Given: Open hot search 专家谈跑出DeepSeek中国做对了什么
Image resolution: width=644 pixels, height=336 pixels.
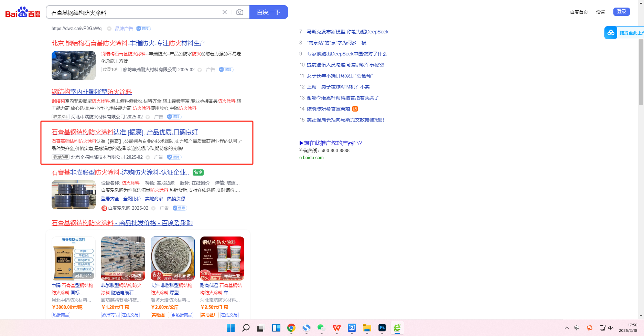Looking at the screenshot, I should click(x=347, y=54).
